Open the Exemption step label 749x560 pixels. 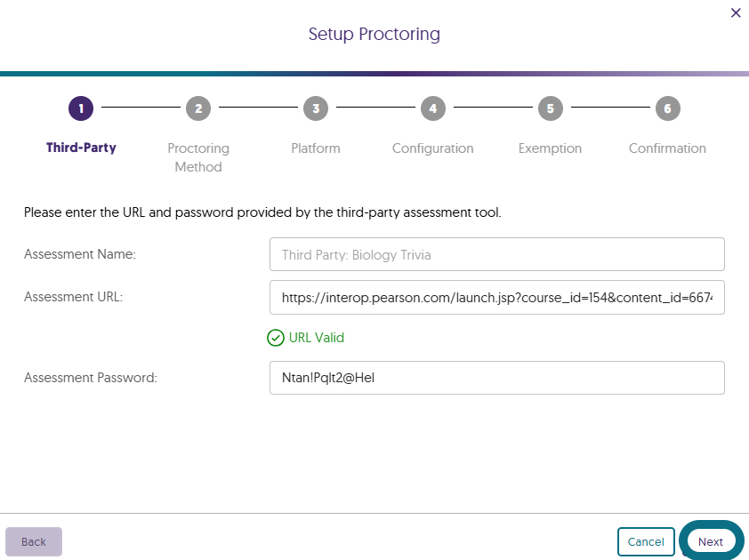[551, 148]
